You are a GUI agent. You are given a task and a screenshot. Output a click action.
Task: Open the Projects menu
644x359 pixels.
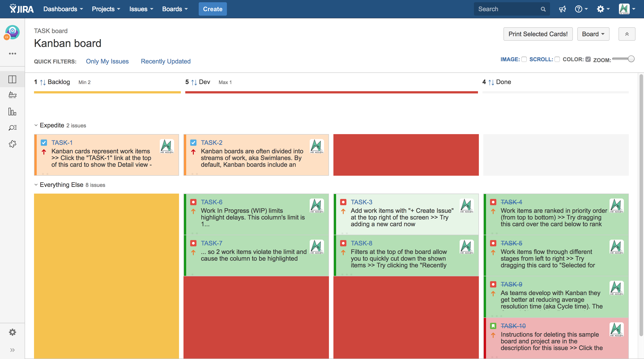[x=106, y=9]
